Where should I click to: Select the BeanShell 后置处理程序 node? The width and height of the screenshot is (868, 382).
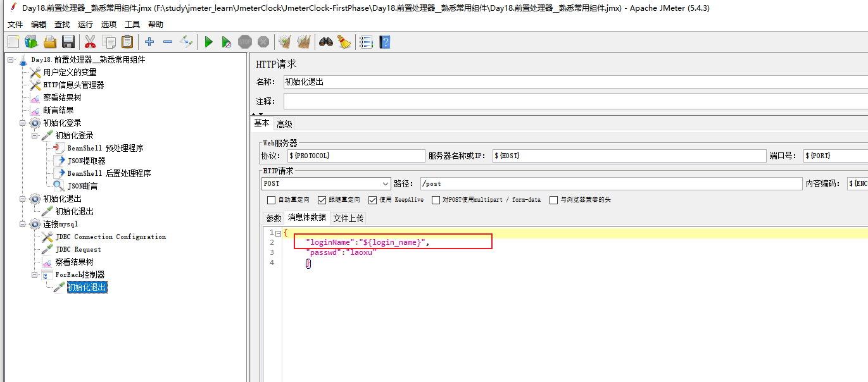pyautogui.click(x=109, y=173)
